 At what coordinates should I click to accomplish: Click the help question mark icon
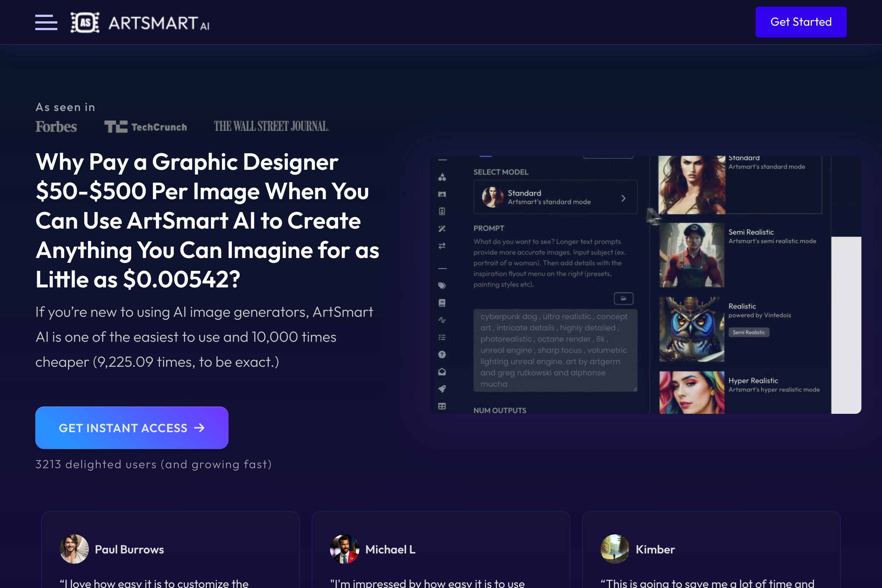(x=442, y=354)
